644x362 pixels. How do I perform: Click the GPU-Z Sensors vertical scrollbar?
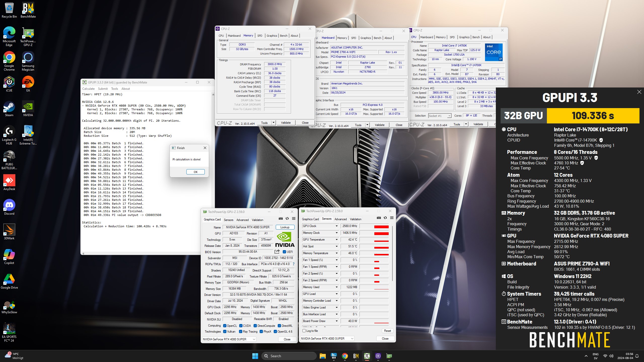[392, 254]
